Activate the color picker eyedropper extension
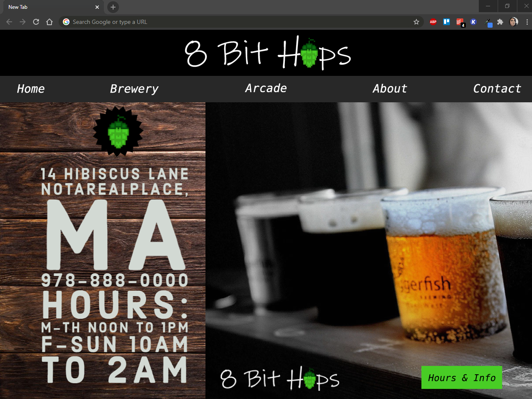 click(x=487, y=22)
